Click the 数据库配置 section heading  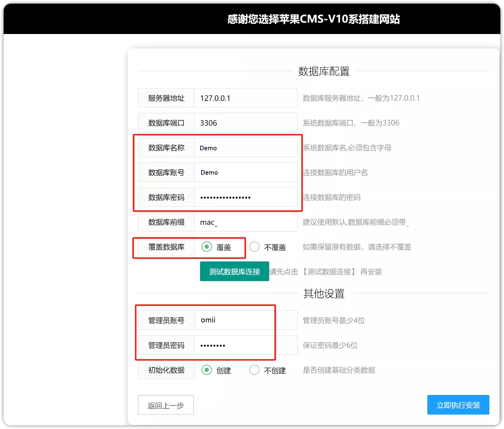point(324,71)
